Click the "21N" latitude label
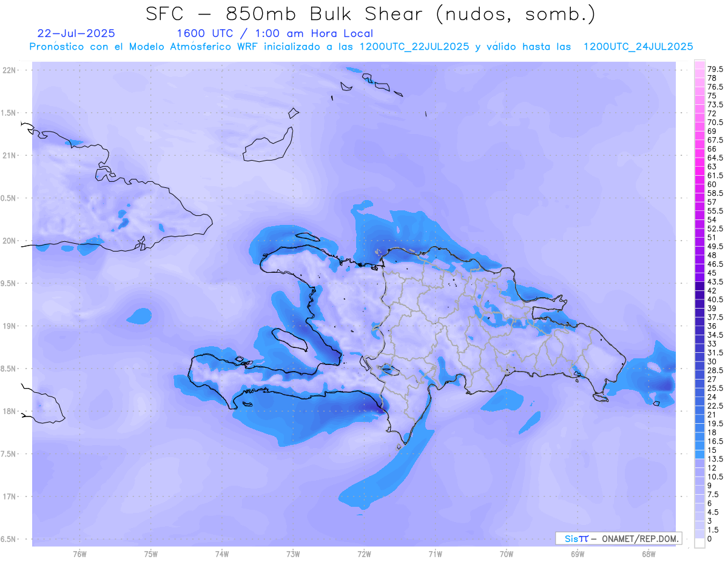 [9, 155]
